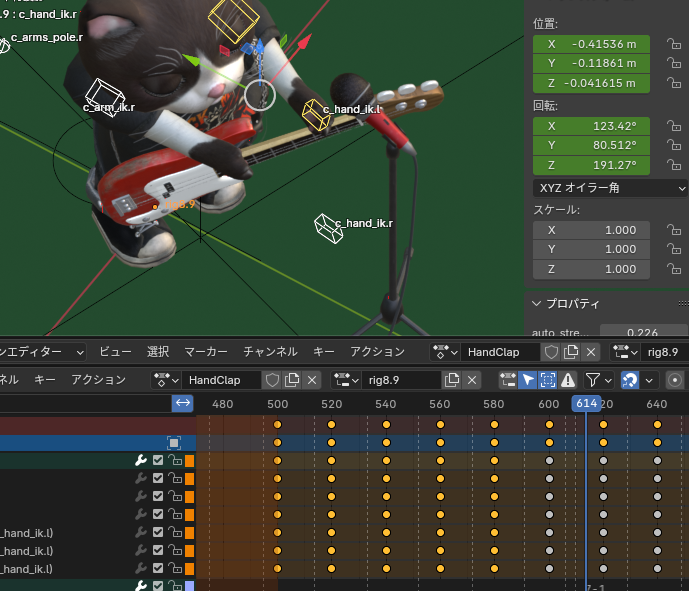Open the editor type dropdown ending in エディター
The width and height of the screenshot is (689, 591).
tap(43, 352)
